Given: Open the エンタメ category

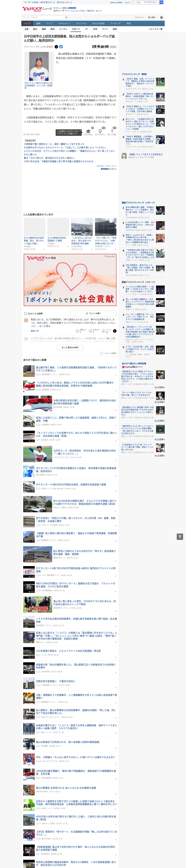Looking at the screenshot, I should 63,29.
